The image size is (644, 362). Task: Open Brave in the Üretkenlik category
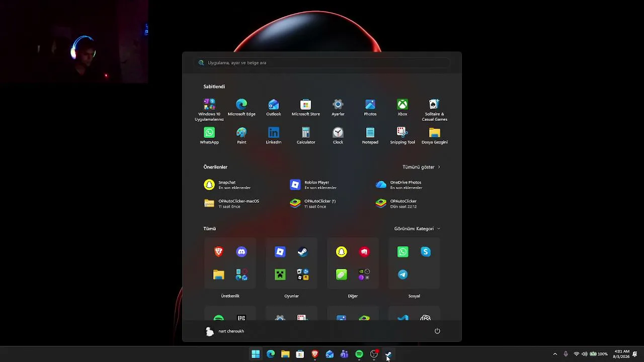[219, 251]
